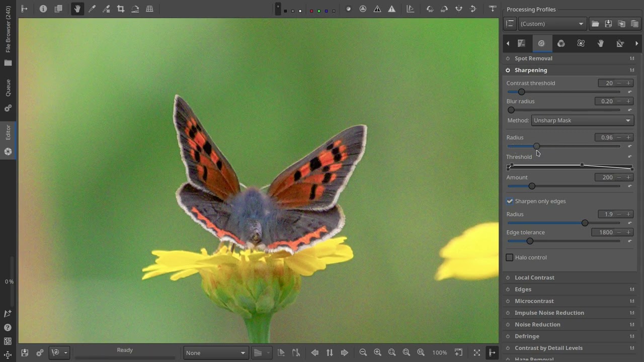Open the Exposure tool tab

click(522, 43)
